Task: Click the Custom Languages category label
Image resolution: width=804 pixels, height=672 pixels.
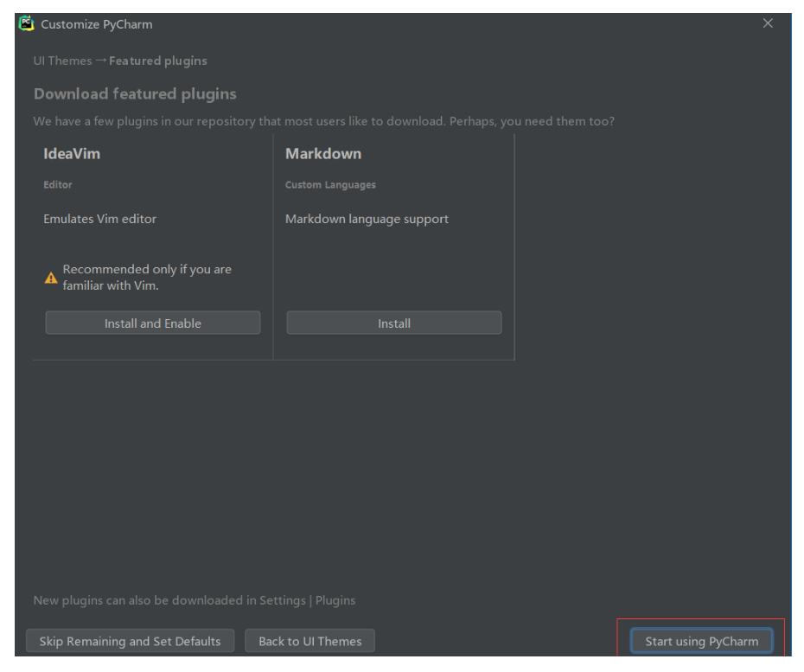Action: pos(330,185)
